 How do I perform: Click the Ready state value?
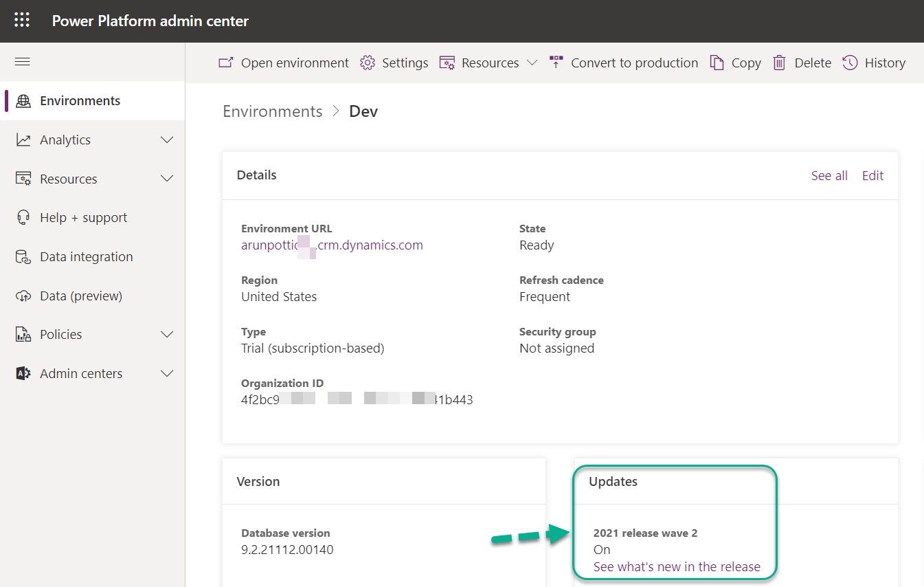tap(537, 245)
